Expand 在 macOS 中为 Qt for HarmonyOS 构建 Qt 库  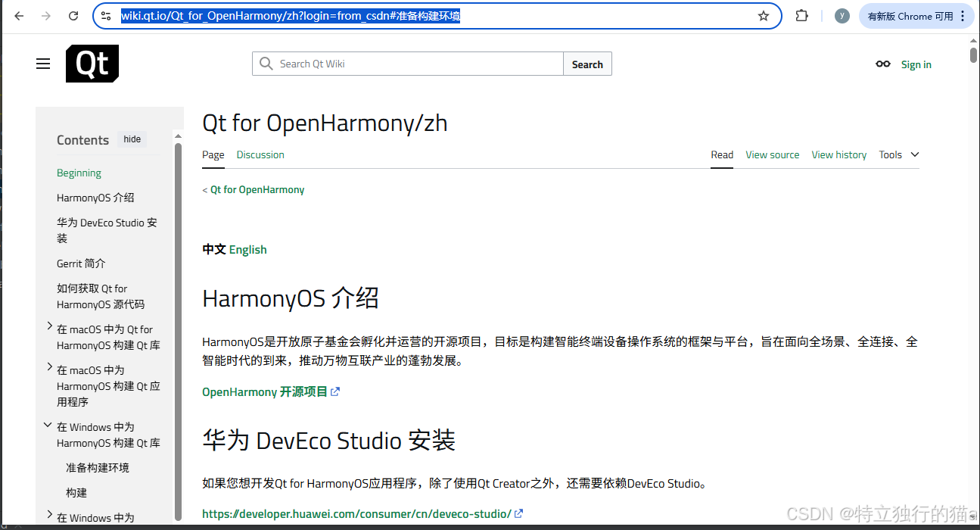point(49,326)
